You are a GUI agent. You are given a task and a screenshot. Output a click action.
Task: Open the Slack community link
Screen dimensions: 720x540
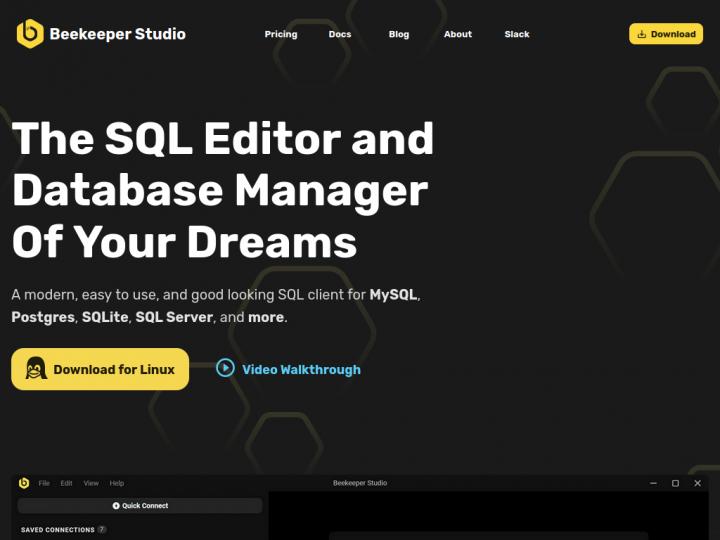coord(517,34)
